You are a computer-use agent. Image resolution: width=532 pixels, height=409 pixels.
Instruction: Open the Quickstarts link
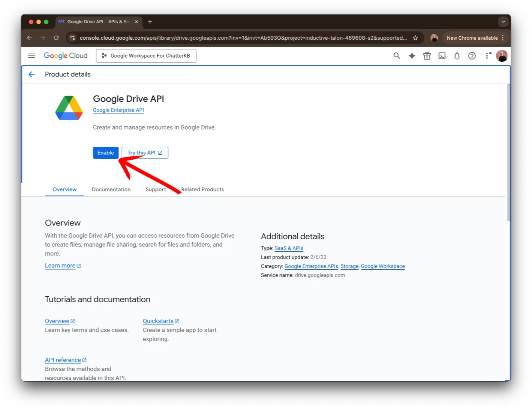tap(161, 321)
